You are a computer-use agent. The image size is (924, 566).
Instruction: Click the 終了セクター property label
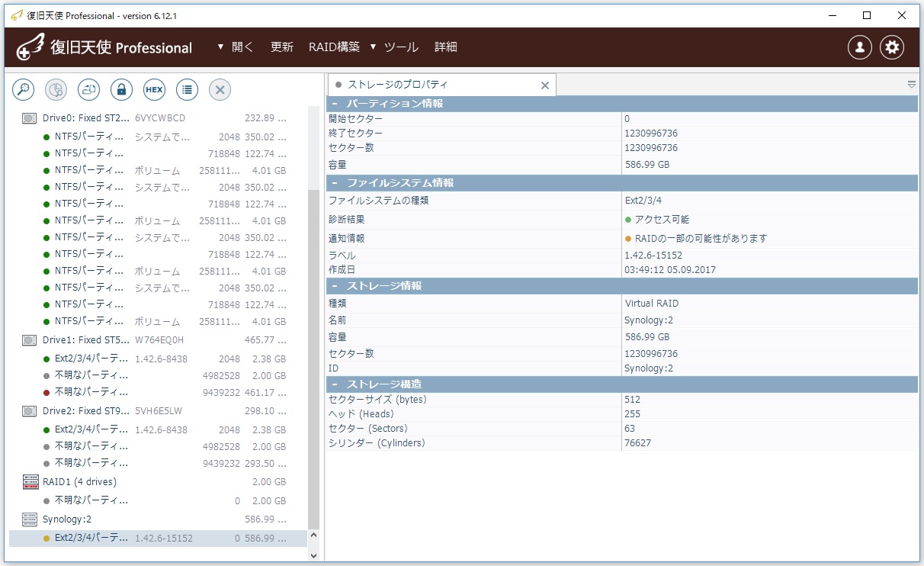tap(356, 133)
